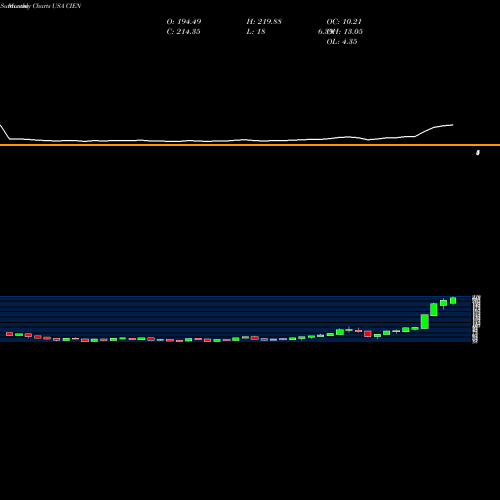The height and width of the screenshot is (500, 500).
Task: Select the close price 'C: 214.35'
Action: (183, 32)
